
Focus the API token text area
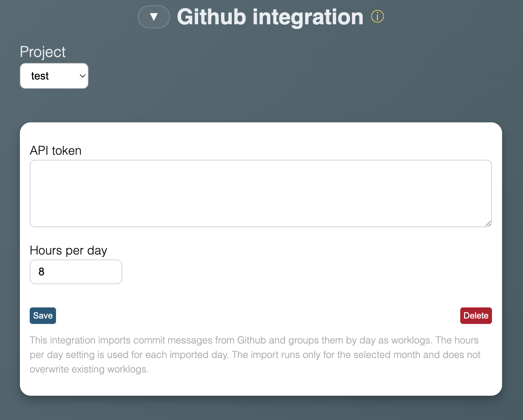261,193
